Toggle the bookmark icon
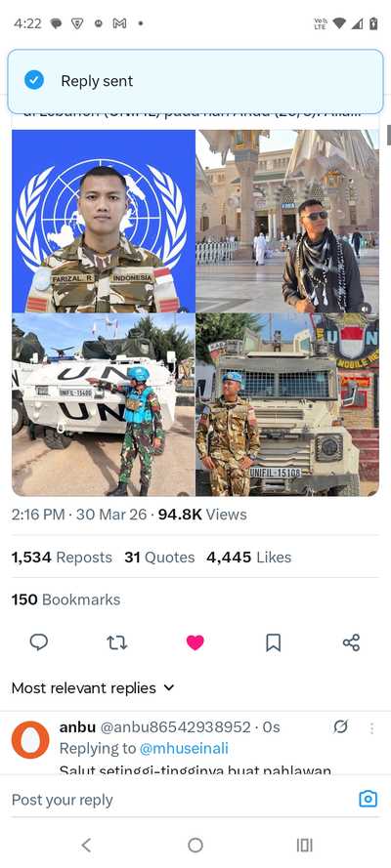The image size is (391, 868). [273, 642]
